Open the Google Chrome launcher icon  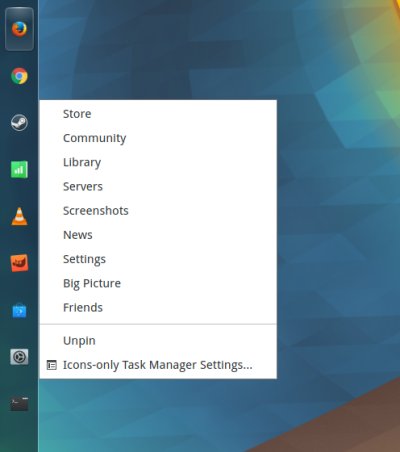19,76
